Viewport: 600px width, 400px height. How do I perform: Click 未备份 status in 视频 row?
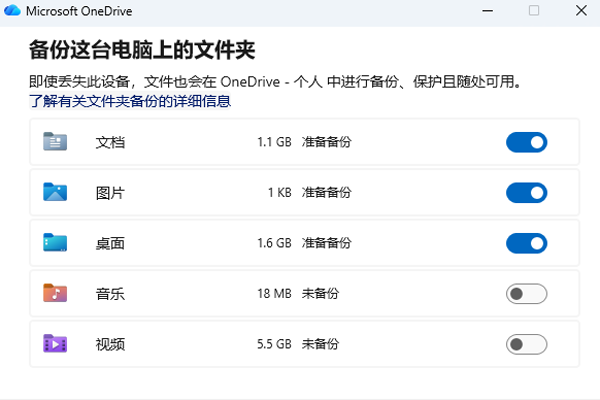[320, 344]
